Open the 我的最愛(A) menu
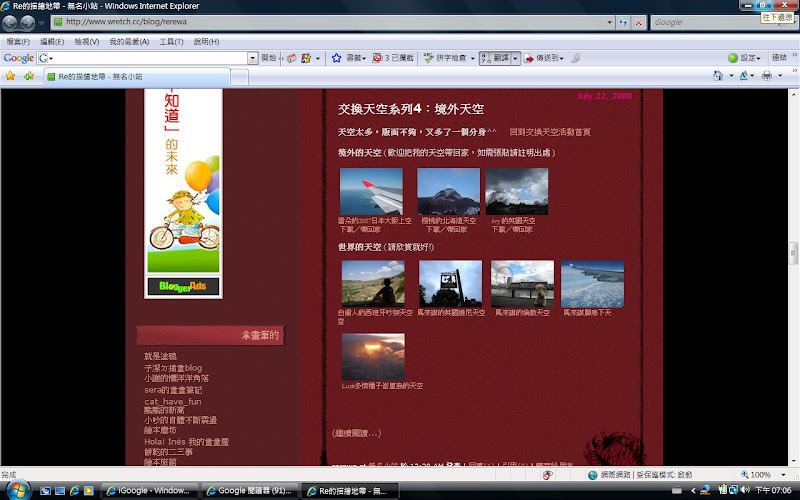 (129, 42)
